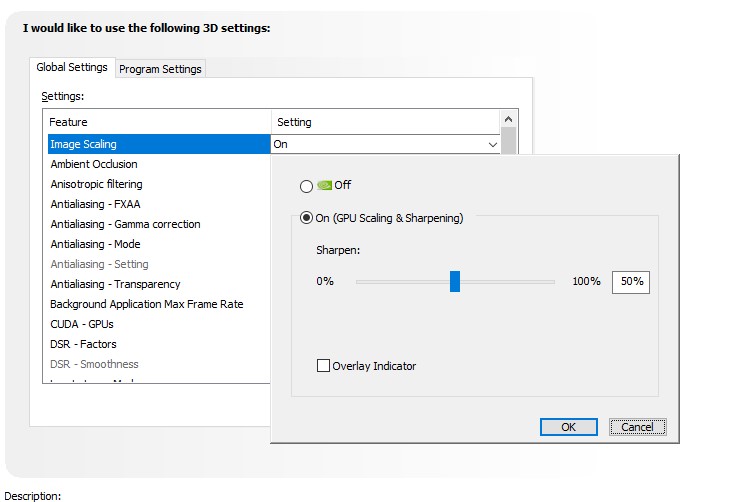
Task: Click the NVIDIA logo icon beside Off
Action: tap(324, 185)
